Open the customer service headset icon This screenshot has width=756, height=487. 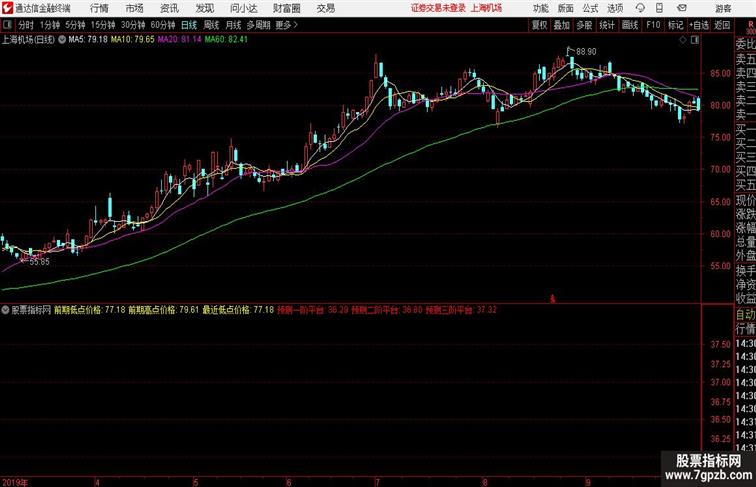coord(640,8)
